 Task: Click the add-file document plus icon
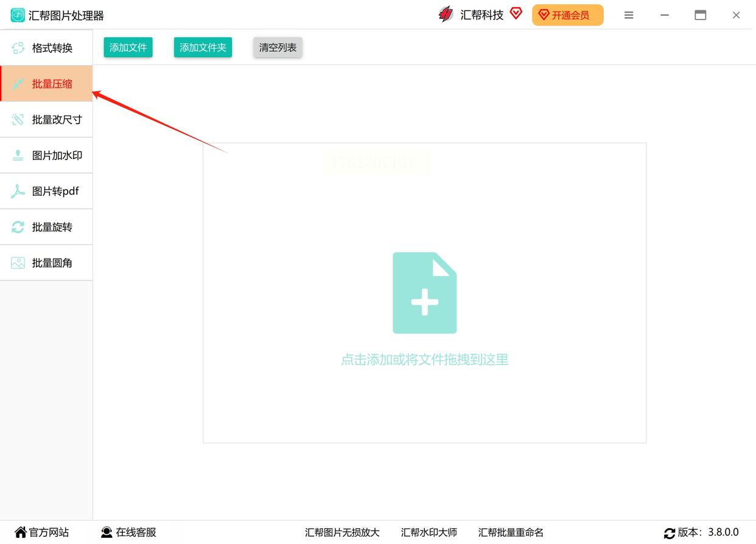click(425, 293)
